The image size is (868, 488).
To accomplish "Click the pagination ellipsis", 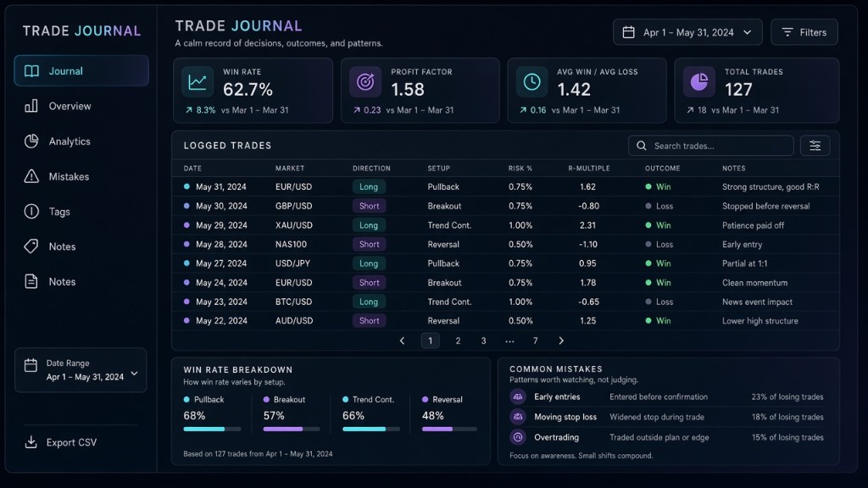I will pos(509,341).
